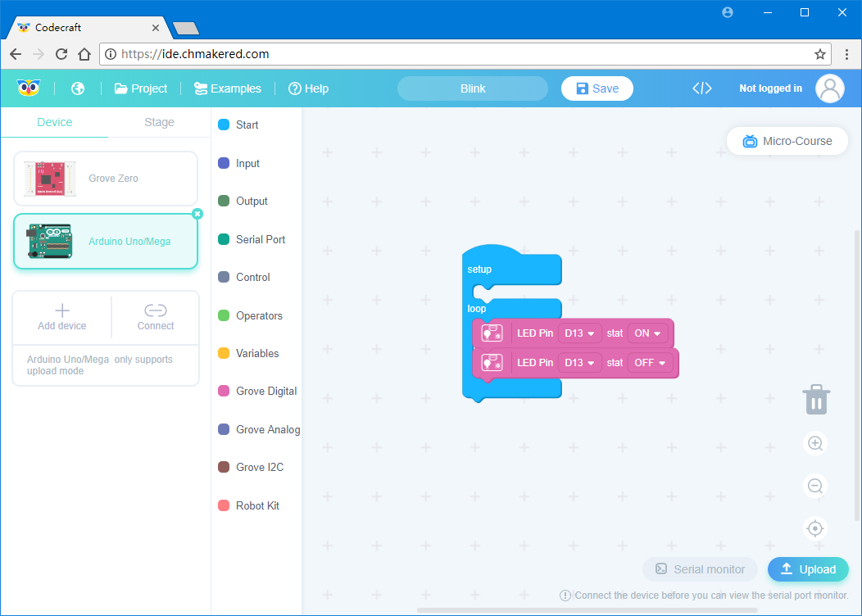
Task: Select the Grove Zero device card
Action: (x=106, y=179)
